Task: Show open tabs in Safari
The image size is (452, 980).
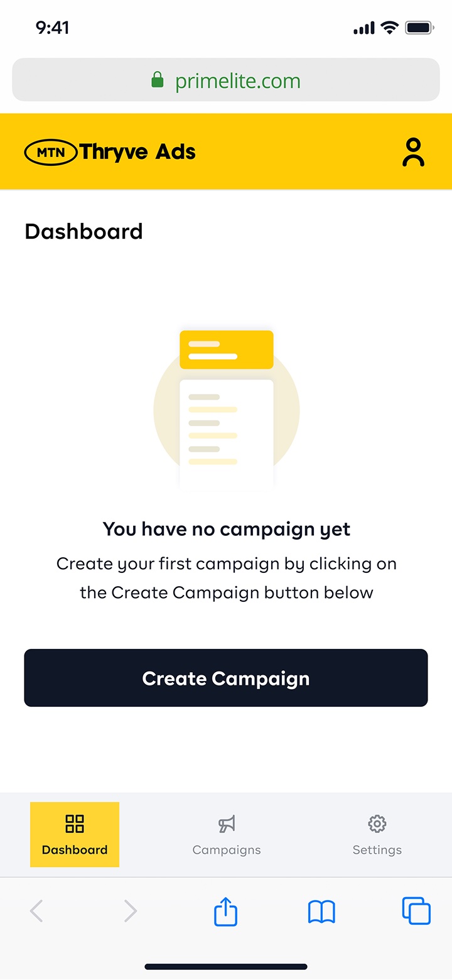Action: [416, 911]
